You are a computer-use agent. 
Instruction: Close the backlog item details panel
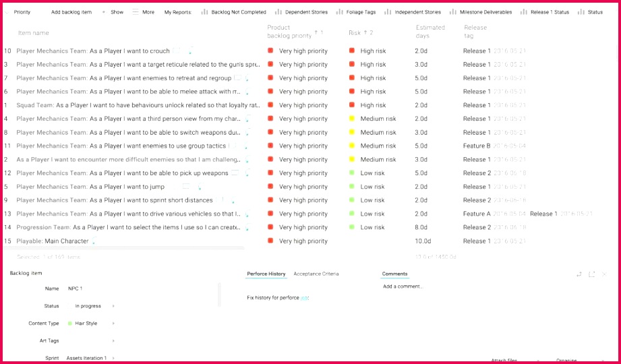click(x=604, y=274)
